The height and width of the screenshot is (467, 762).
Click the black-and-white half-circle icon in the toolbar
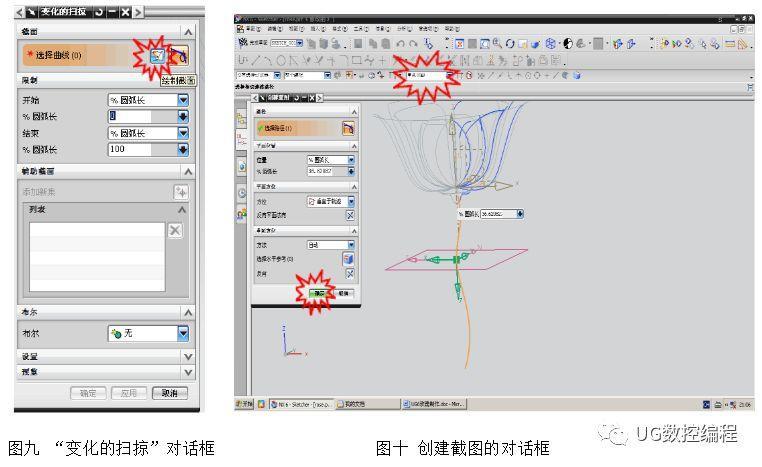pyautogui.click(x=568, y=44)
